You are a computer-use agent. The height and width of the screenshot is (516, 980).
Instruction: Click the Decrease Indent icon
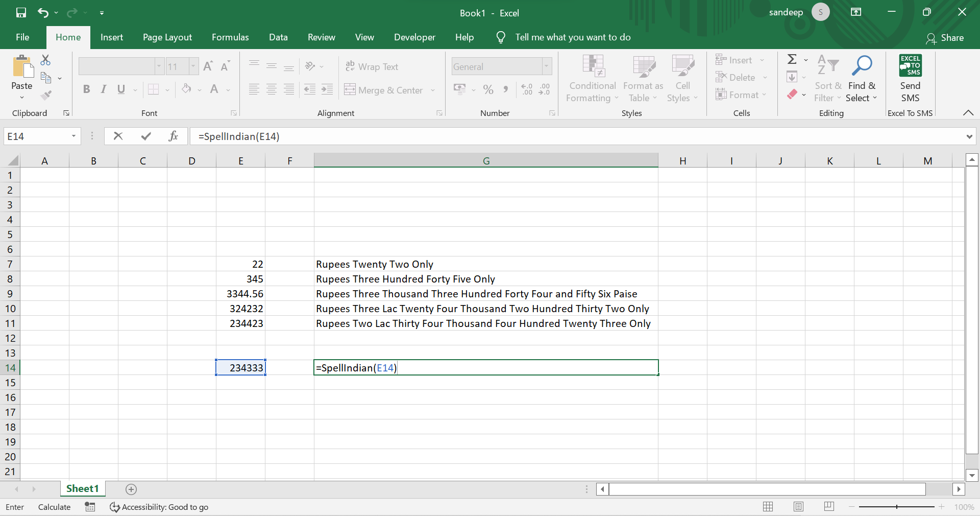click(310, 89)
